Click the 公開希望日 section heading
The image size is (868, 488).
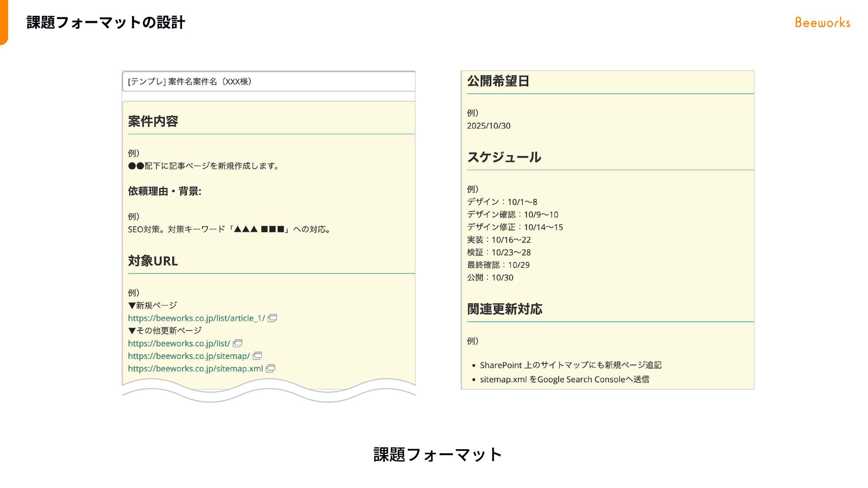pos(498,81)
